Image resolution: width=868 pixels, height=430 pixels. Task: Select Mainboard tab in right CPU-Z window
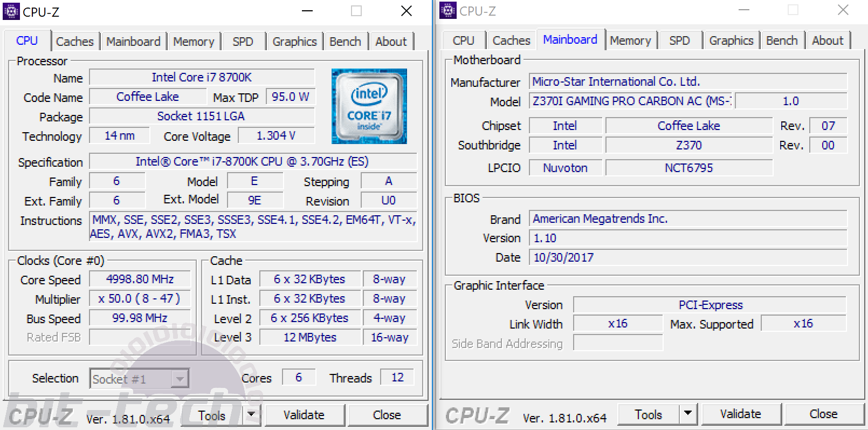570,39
